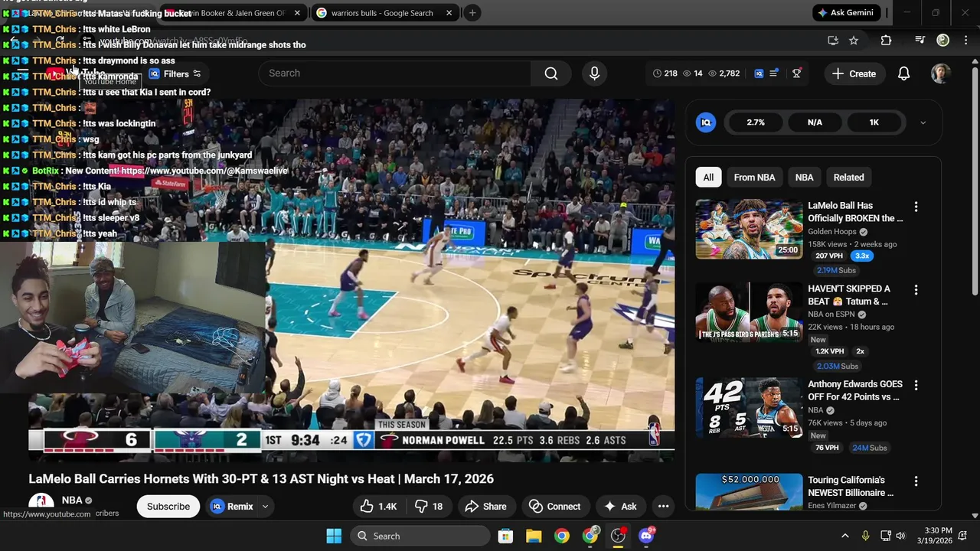980x551 pixels.
Task: Click the Remix button
Action: point(231,507)
